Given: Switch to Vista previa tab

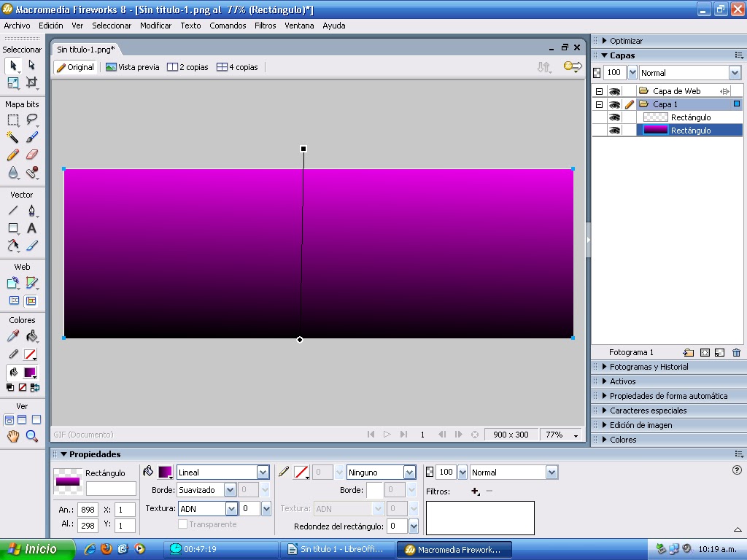Looking at the screenshot, I should pos(133,67).
